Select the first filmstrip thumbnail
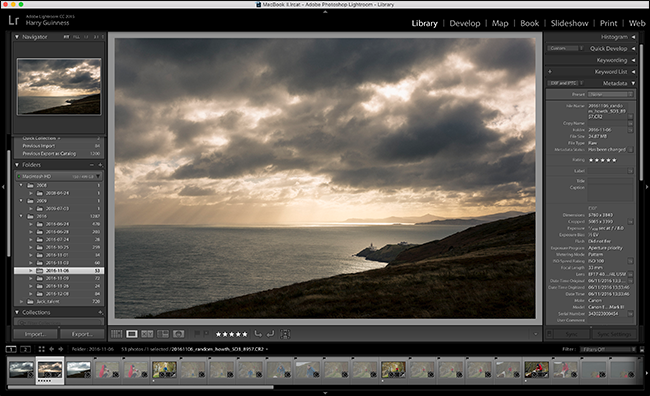Viewport: 650px width, 396px height. pyautogui.click(x=21, y=369)
